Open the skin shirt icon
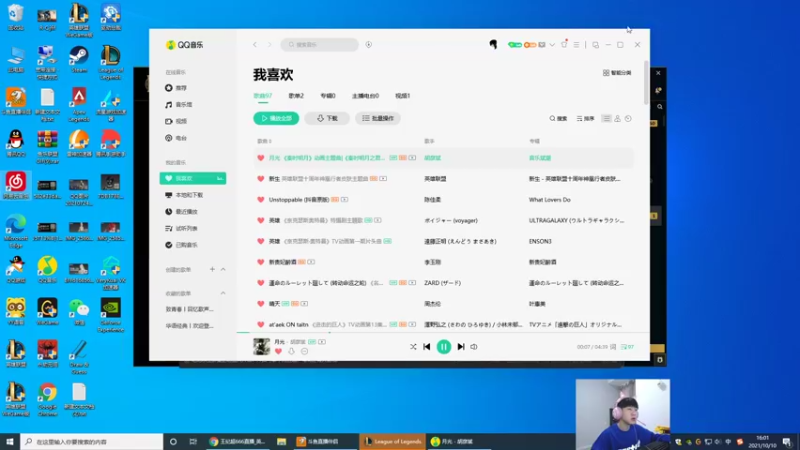Screen dimensions: 800x450 point(564,44)
